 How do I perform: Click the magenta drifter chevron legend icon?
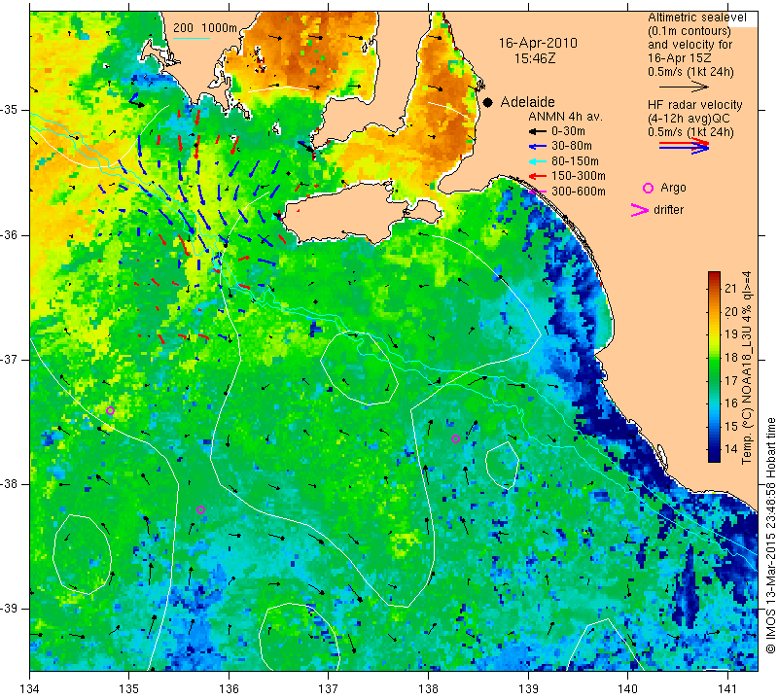point(639,210)
